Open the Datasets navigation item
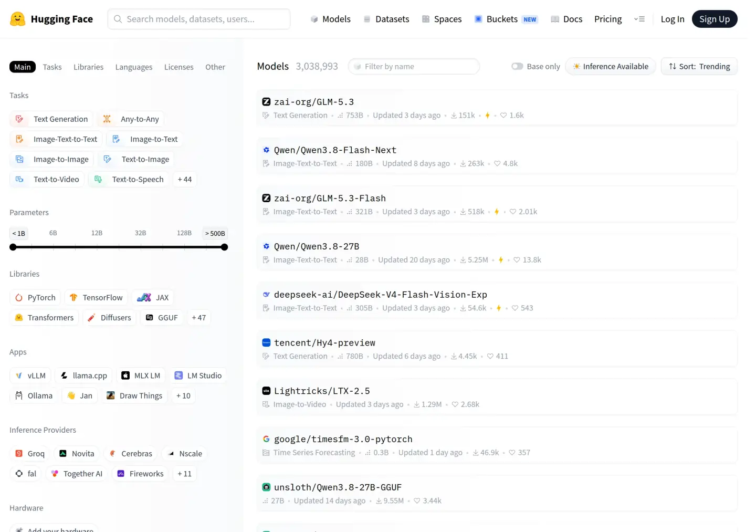This screenshot has height=532, width=756. (386, 19)
